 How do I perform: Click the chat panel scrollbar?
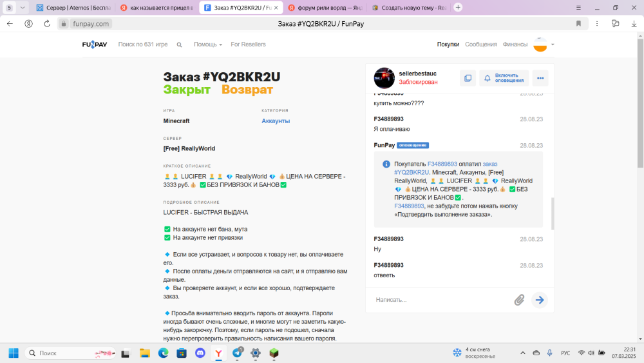[553, 214]
